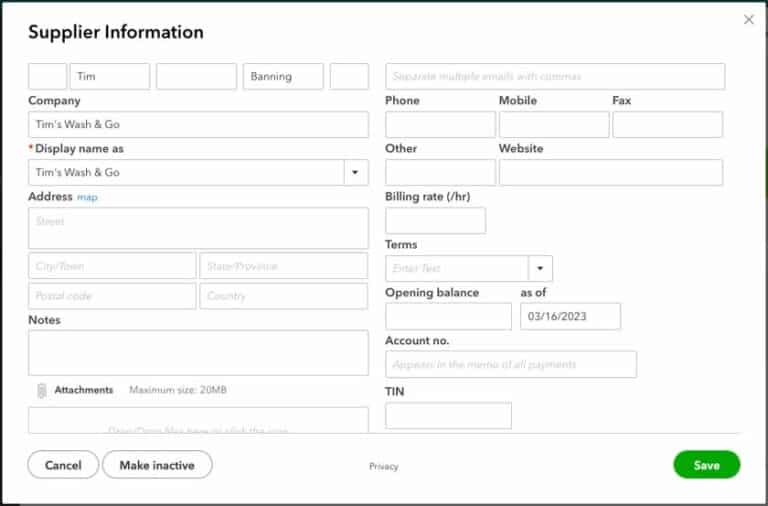Click the Fax field
Screen dimensions: 768x506
668,124
